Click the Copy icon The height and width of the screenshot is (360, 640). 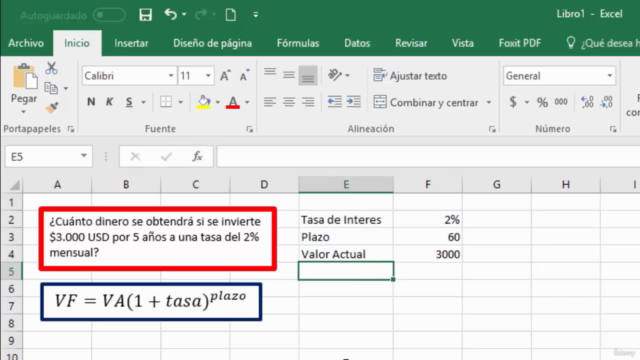click(x=51, y=88)
